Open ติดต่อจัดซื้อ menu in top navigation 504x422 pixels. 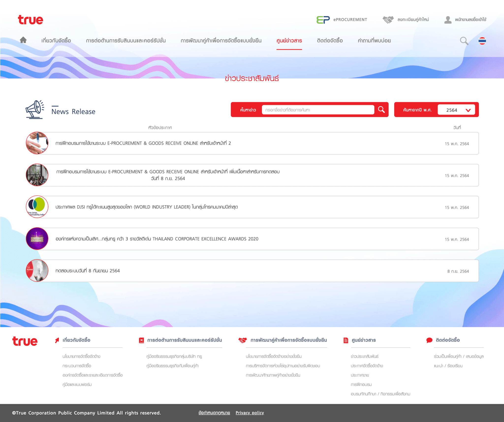(x=330, y=41)
